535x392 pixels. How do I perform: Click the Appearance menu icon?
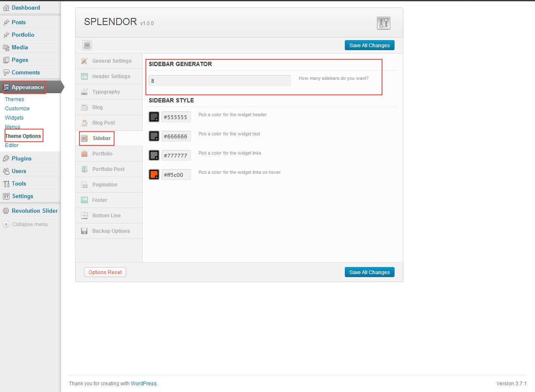[6, 87]
